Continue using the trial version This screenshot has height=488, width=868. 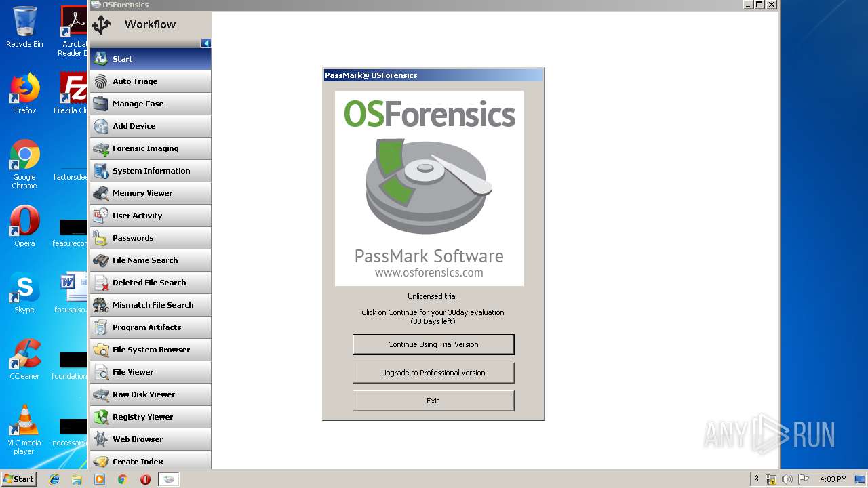[433, 344]
